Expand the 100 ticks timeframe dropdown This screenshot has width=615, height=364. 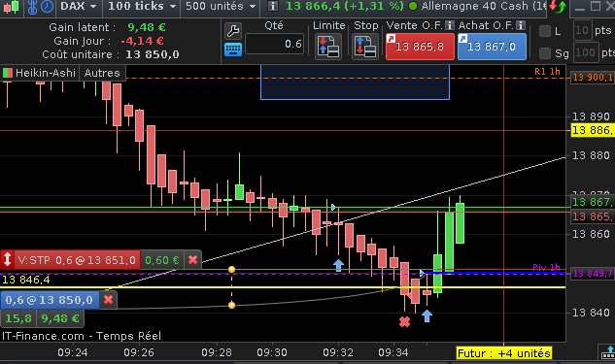(x=142, y=7)
